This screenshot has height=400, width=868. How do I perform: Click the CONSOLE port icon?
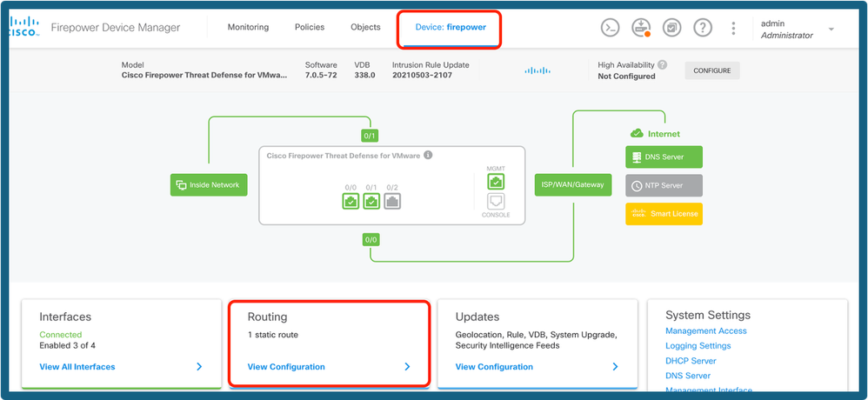click(x=496, y=202)
